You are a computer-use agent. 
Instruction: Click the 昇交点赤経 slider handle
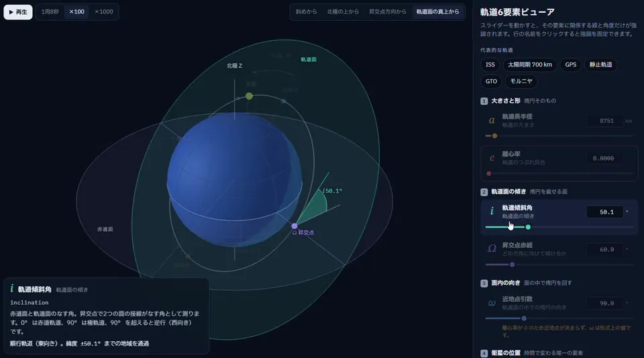click(512, 265)
